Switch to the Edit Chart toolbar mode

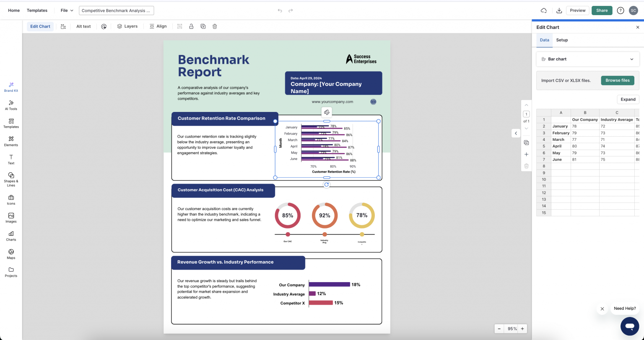point(40,26)
